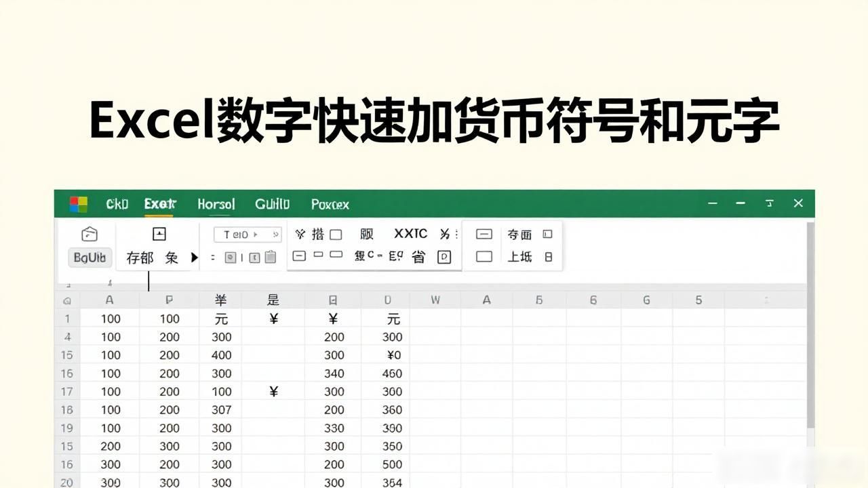Click the 颐 toolbar icon
Image resolution: width=868 pixels, height=488 pixels.
(x=367, y=235)
